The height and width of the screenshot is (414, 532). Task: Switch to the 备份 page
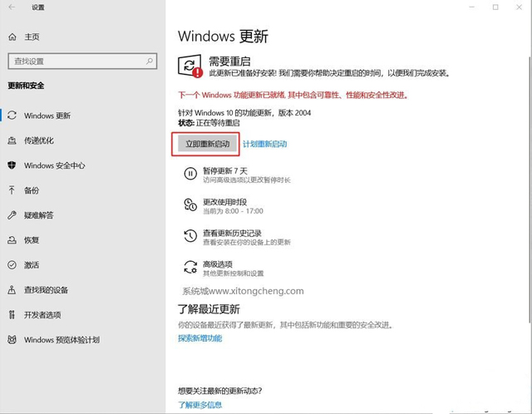[32, 190]
